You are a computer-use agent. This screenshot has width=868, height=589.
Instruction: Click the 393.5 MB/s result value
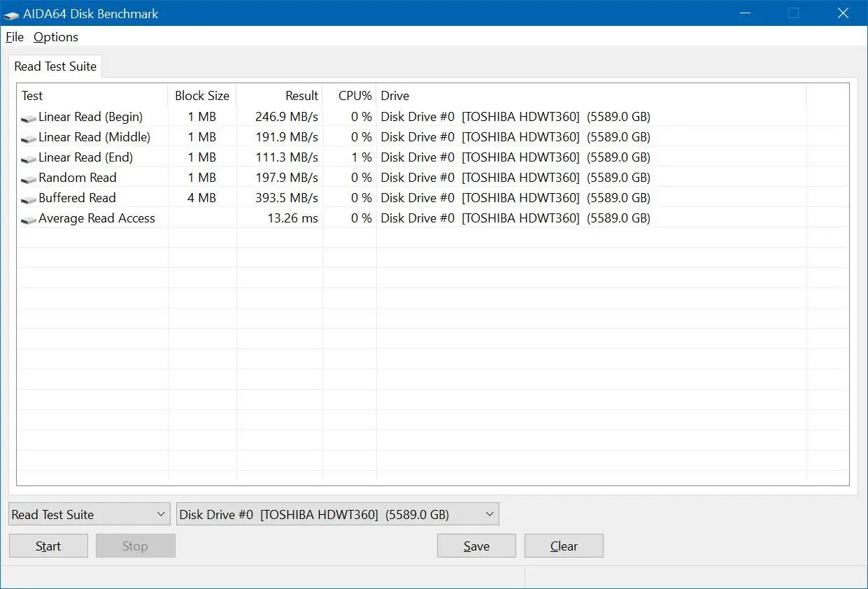287,198
